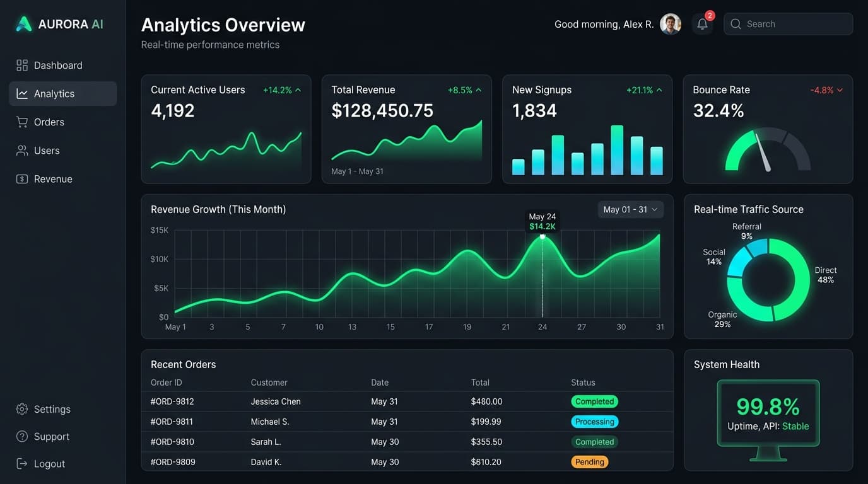Screen dimensions: 868x484
Task: Click the Customer column header
Action: (x=269, y=383)
